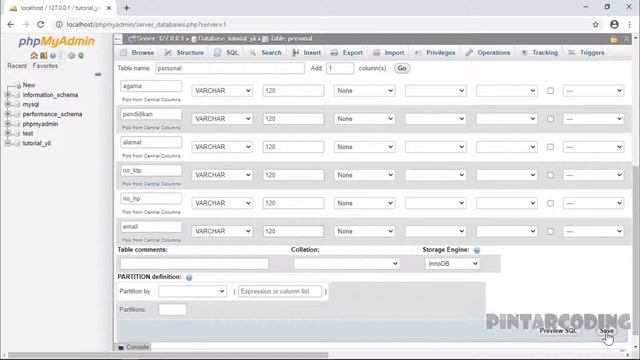Viewport: 640px width, 360px height.
Task: Expand the mysql database node
Action: tap(8, 104)
